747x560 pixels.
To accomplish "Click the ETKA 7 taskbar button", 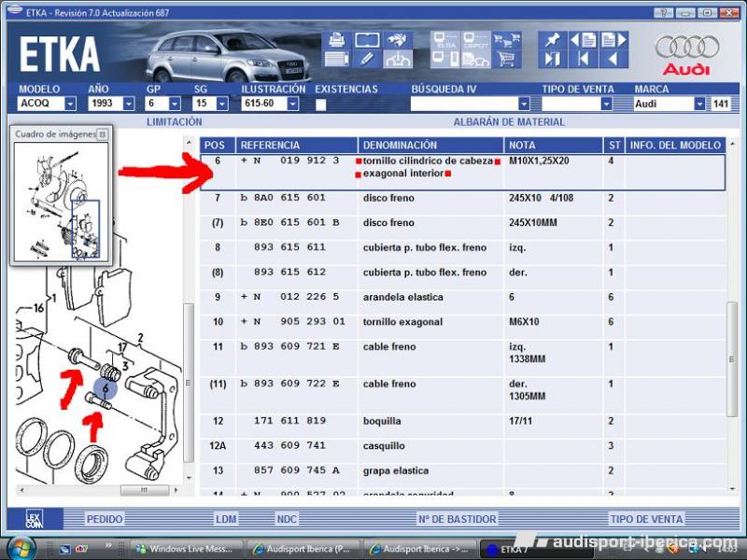I will click(x=536, y=549).
